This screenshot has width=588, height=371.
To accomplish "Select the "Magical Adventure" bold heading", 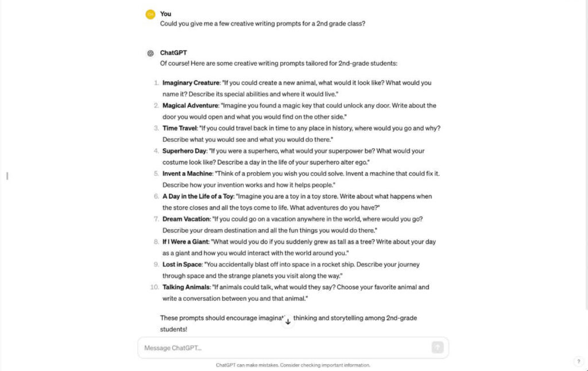I will (190, 106).
